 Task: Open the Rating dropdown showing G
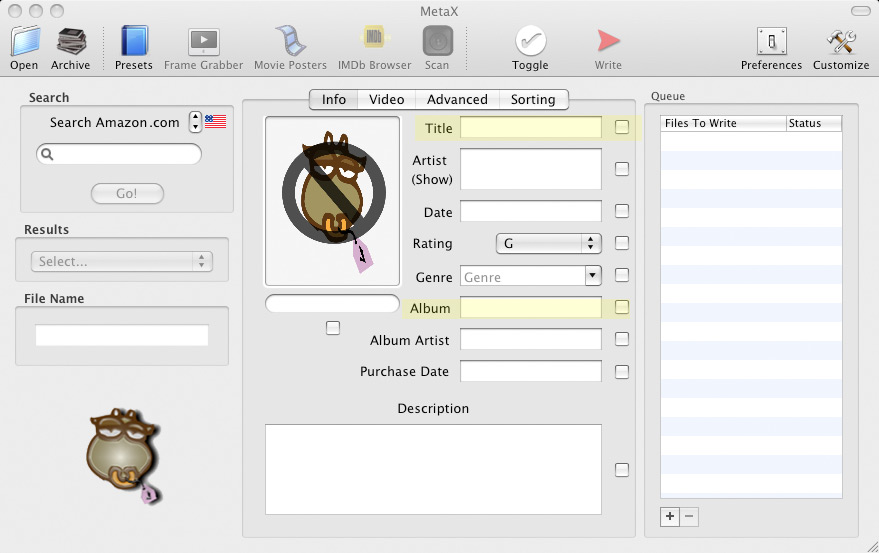click(x=548, y=243)
